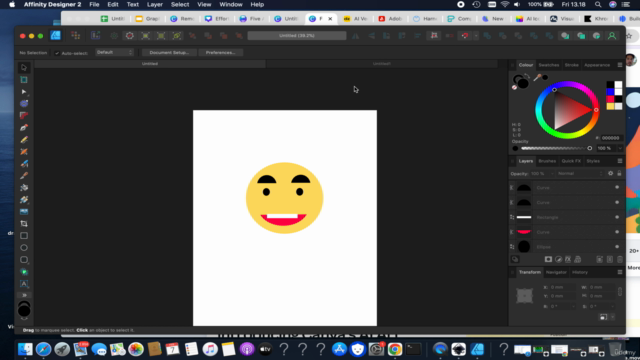The image size is (640, 360).
Task: Open the Preferences button
Action: click(x=220, y=53)
